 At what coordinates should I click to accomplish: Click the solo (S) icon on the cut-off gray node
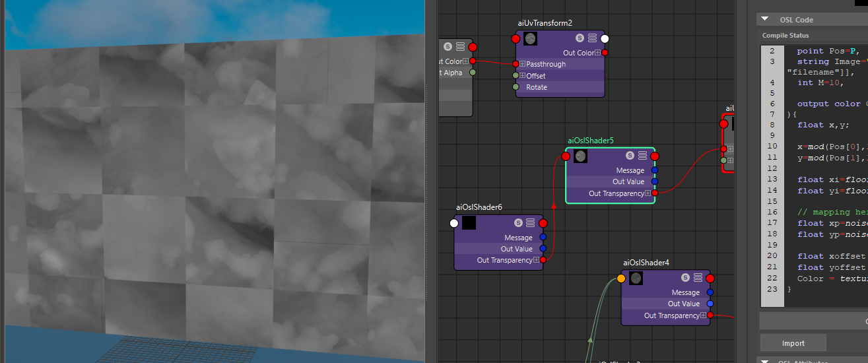pyautogui.click(x=448, y=47)
